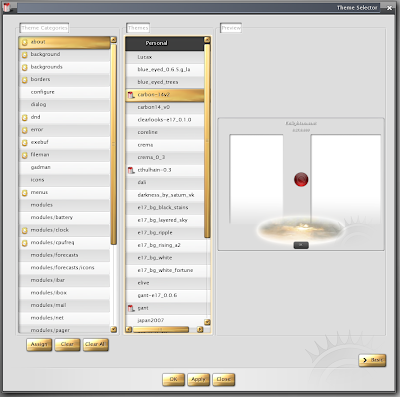The image size is (400, 397).
Task: Close the Theme Selector window
Action: point(389,8)
